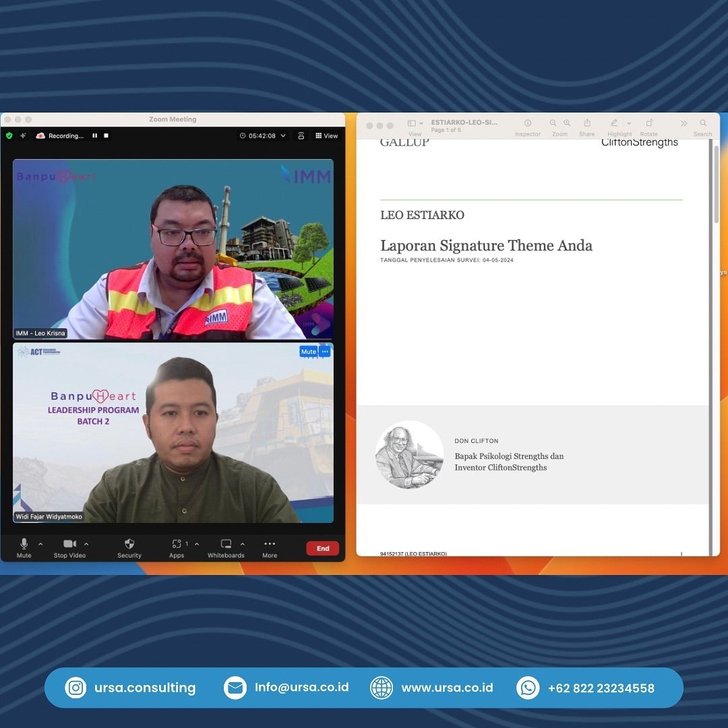Mute participant Widi Fajar Widyatmoko
Viewport: 728px width, 728px height.
308,352
